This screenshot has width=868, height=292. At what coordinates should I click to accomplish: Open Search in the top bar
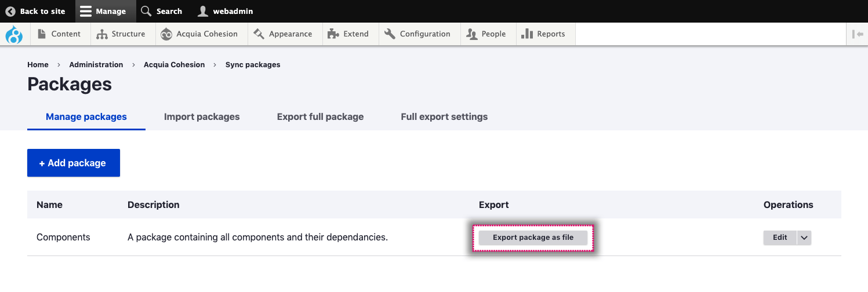click(x=162, y=11)
